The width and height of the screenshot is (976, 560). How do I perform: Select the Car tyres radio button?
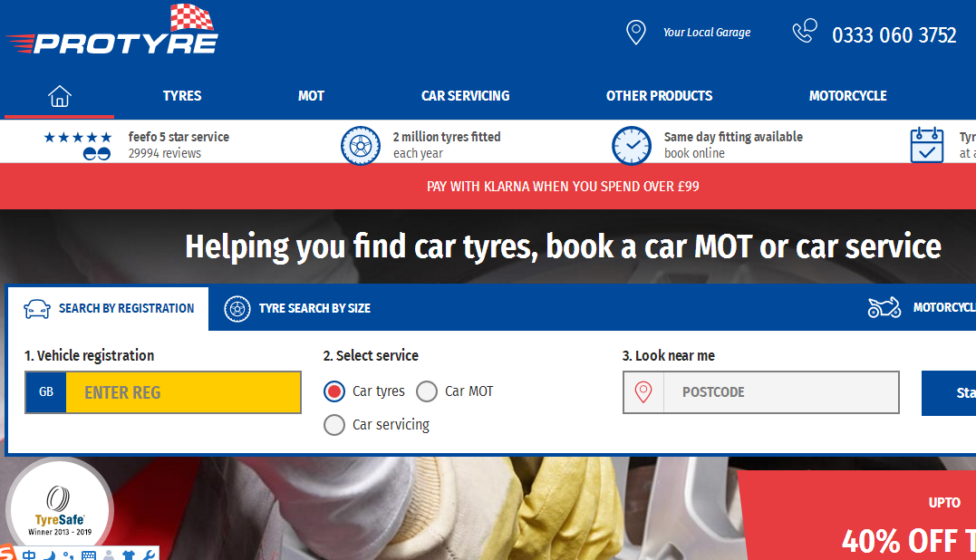tap(334, 391)
